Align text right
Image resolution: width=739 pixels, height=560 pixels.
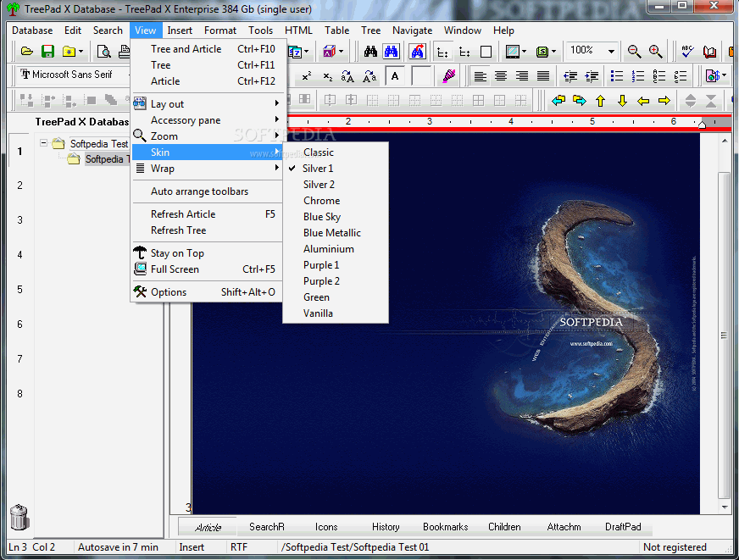(522, 76)
